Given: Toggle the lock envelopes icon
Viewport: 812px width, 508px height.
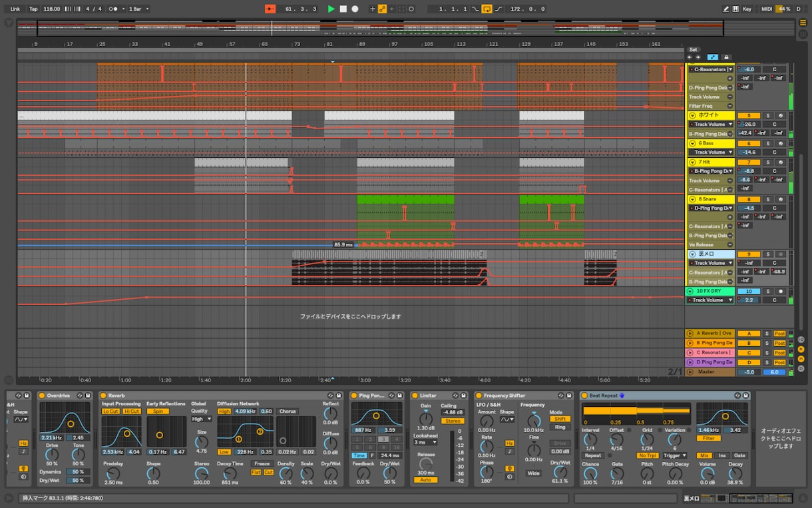Looking at the screenshot, I should (726, 57).
